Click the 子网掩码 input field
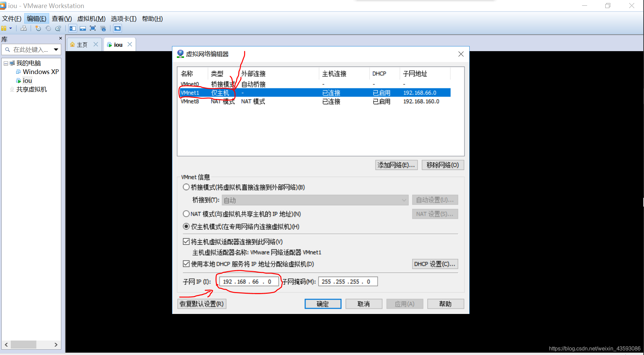 (348, 282)
